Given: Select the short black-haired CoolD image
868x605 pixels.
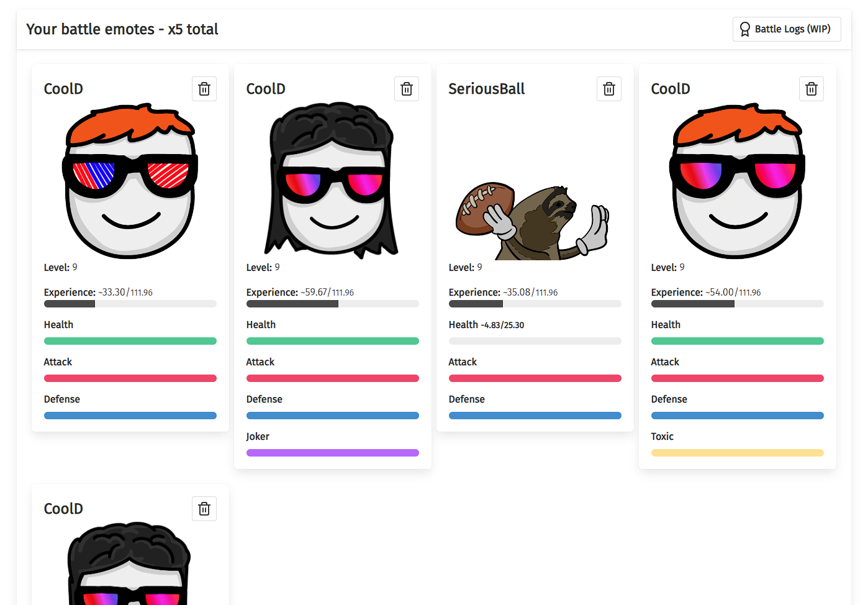Looking at the screenshot, I should [x=129, y=563].
